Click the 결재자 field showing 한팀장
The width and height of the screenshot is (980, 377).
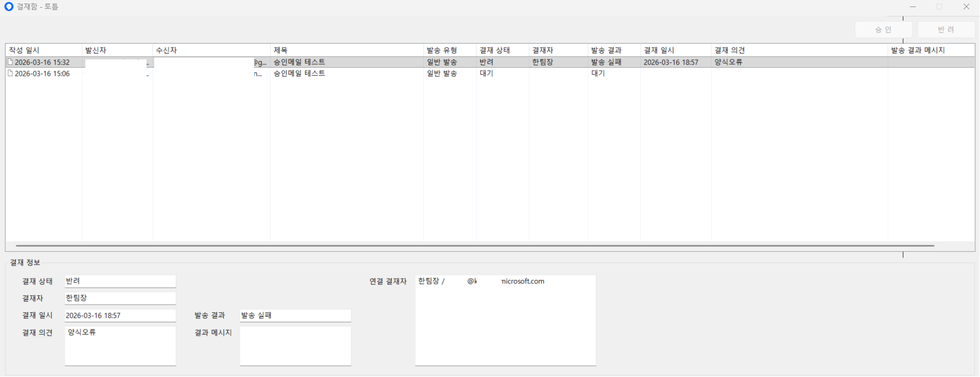click(x=120, y=298)
